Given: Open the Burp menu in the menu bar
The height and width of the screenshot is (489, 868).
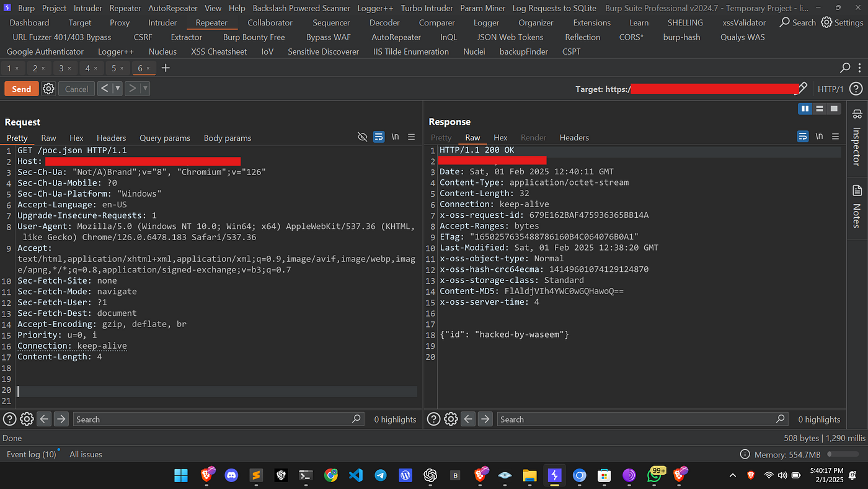Looking at the screenshot, I should 26,8.
